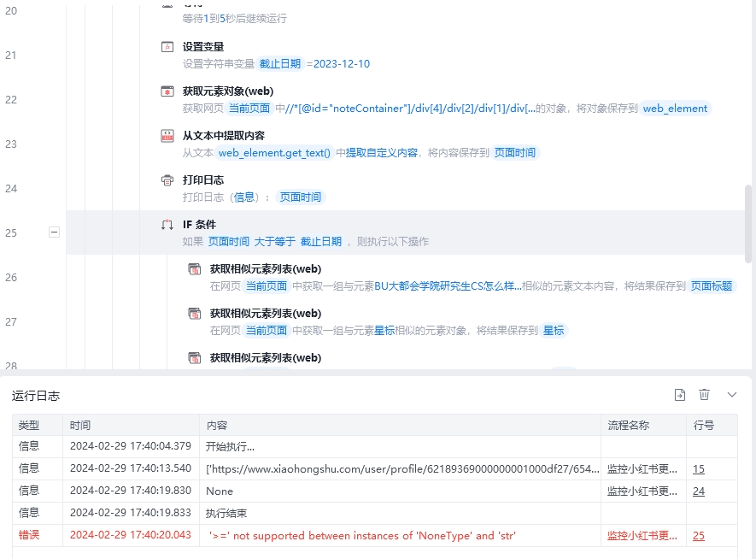Click the 等待1到5秒后继续运行 description at line 20
This screenshot has height=559, width=756.
click(x=235, y=18)
